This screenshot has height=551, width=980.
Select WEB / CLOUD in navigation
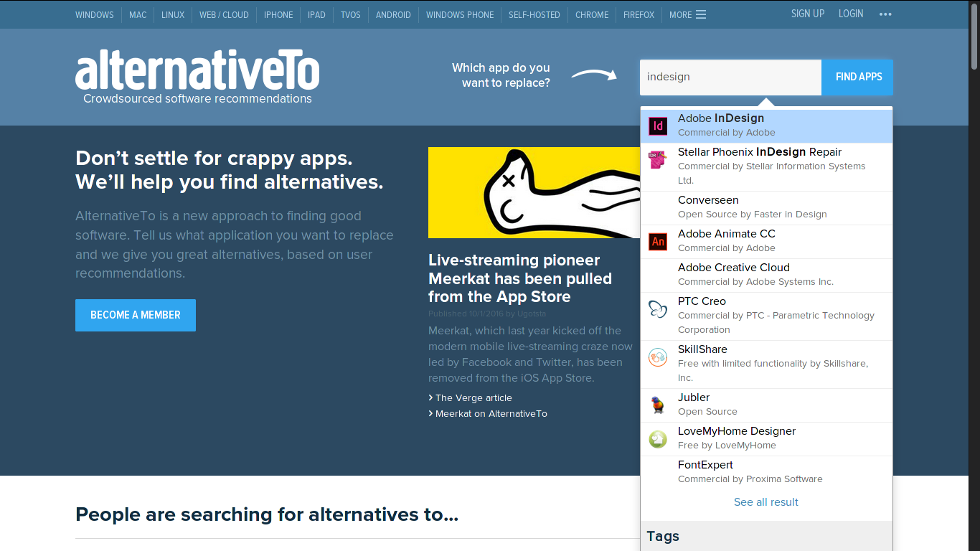224,14
